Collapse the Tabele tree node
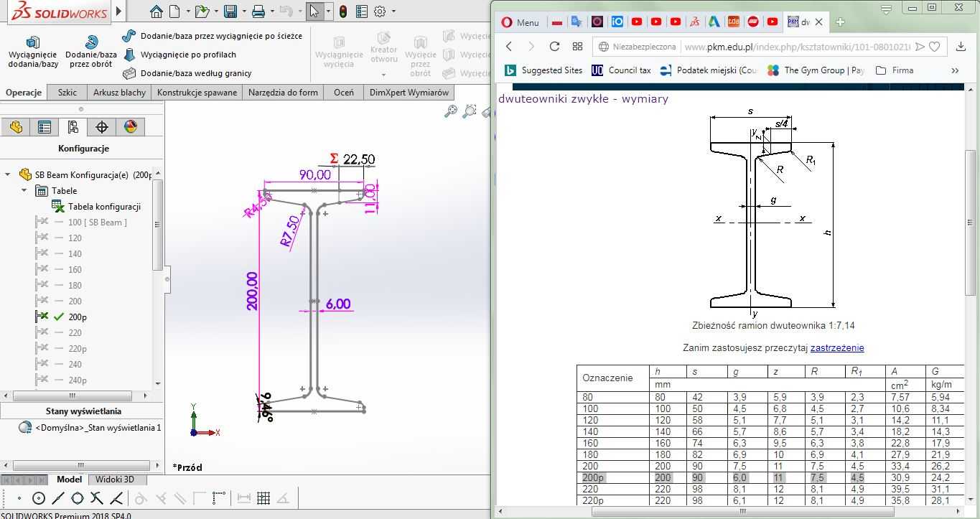 tap(24, 190)
